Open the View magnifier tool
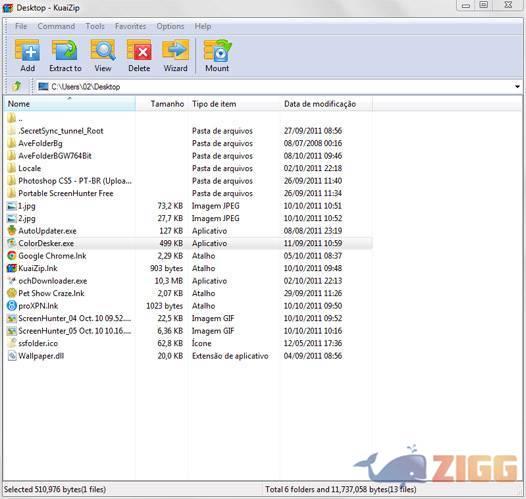This screenshot has height=499, width=526. point(103,56)
